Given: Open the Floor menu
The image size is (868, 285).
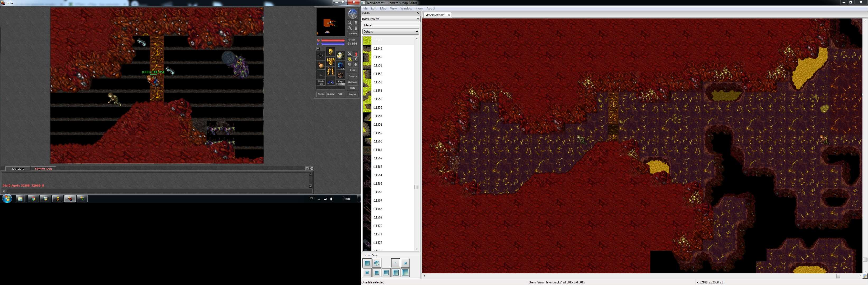Looking at the screenshot, I should coord(419,8).
